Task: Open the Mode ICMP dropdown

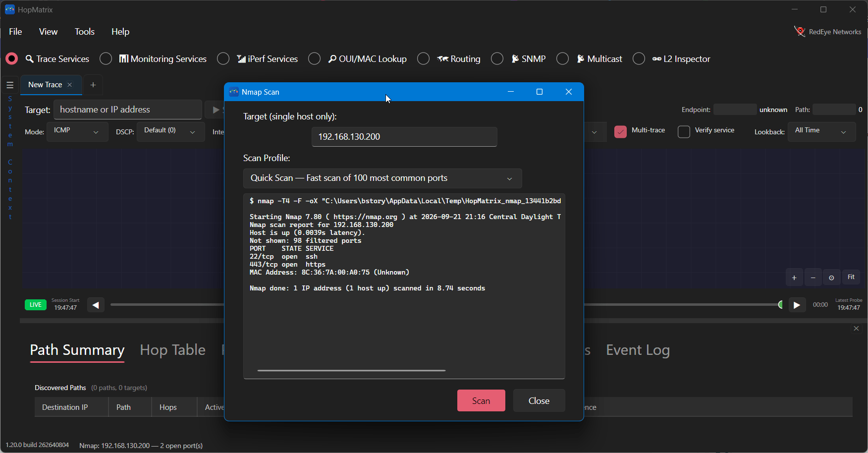Action: [x=77, y=131]
